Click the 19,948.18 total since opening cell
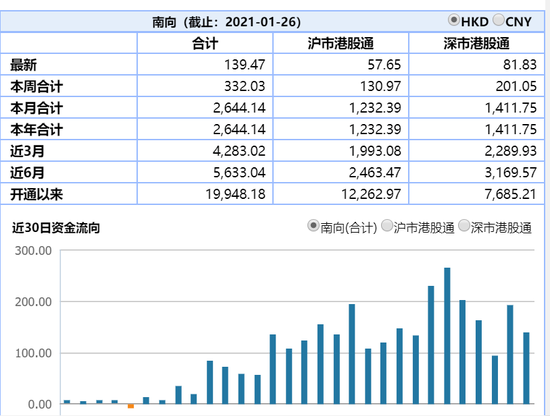 (x=235, y=194)
